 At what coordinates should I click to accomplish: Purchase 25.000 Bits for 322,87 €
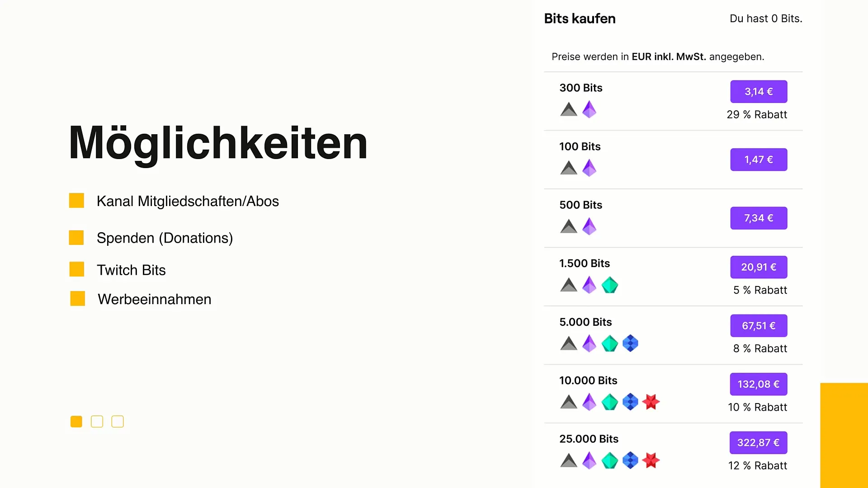[x=758, y=443]
